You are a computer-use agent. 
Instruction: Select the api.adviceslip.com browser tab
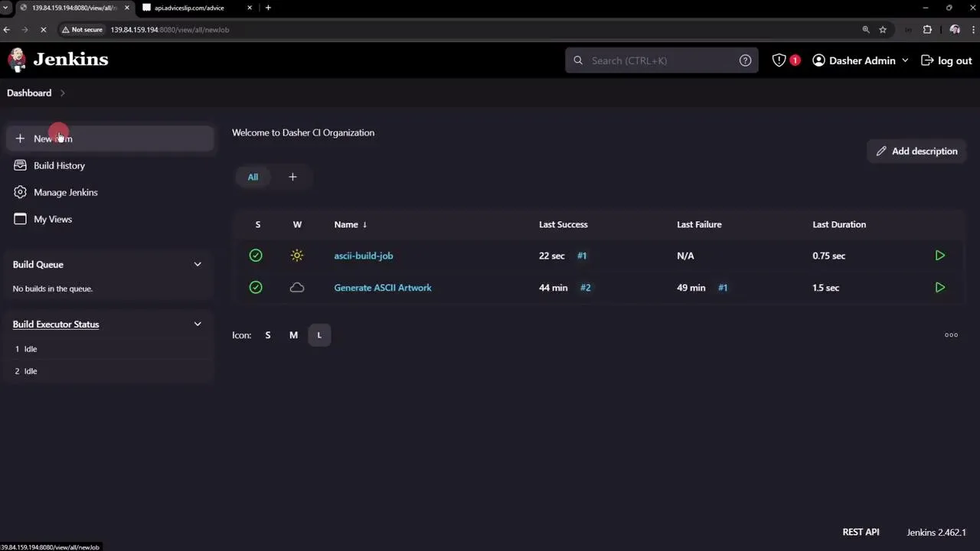point(189,8)
